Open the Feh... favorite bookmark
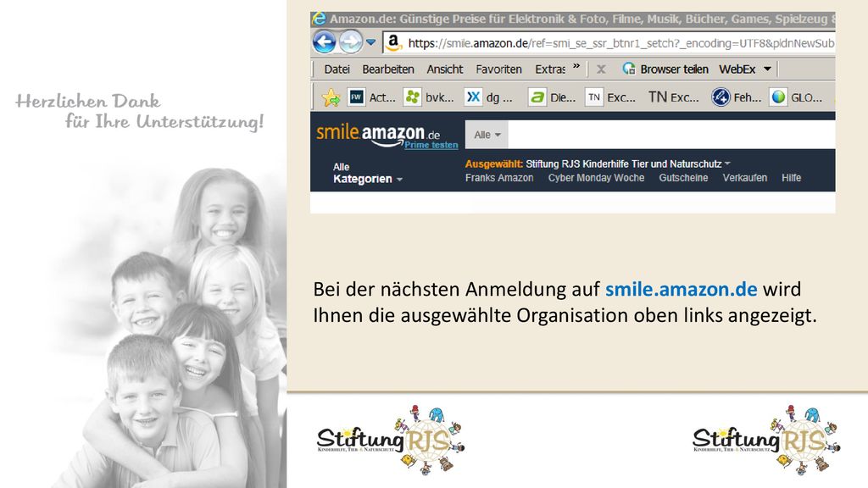 pos(737,97)
